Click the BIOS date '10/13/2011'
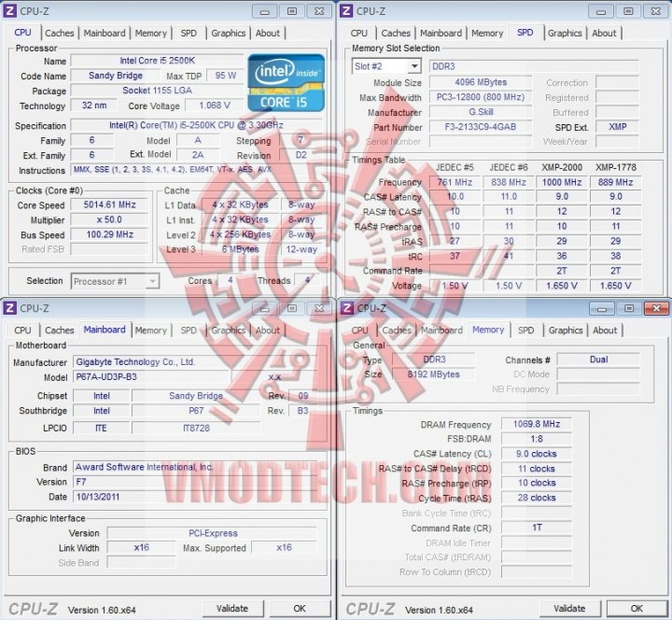 [x=195, y=497]
